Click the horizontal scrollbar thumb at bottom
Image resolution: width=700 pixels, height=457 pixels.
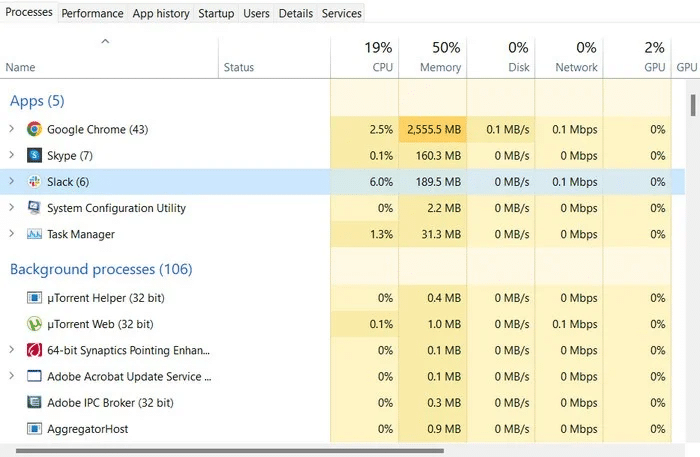tap(230, 451)
